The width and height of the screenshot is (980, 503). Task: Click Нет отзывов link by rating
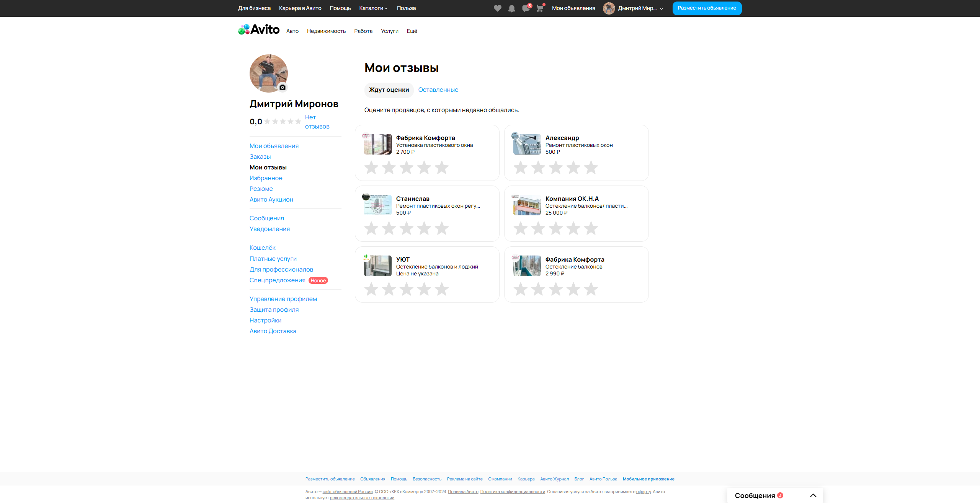317,122
